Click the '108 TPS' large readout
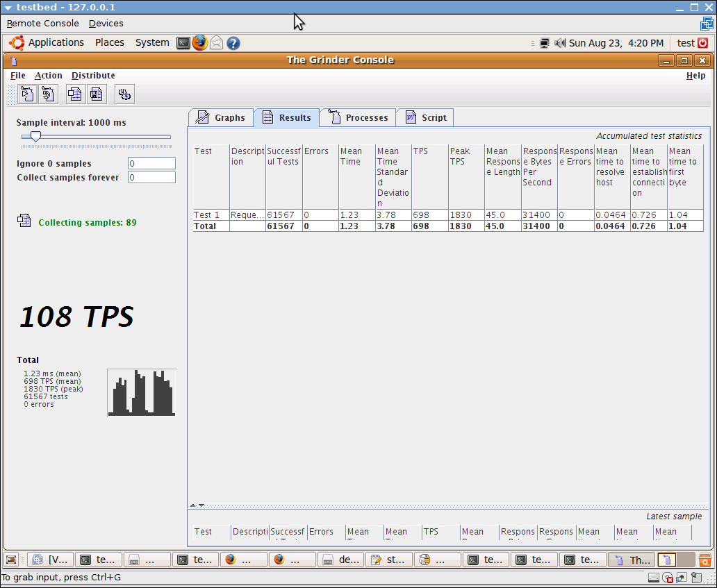This screenshot has height=588, width=717. 76,317
